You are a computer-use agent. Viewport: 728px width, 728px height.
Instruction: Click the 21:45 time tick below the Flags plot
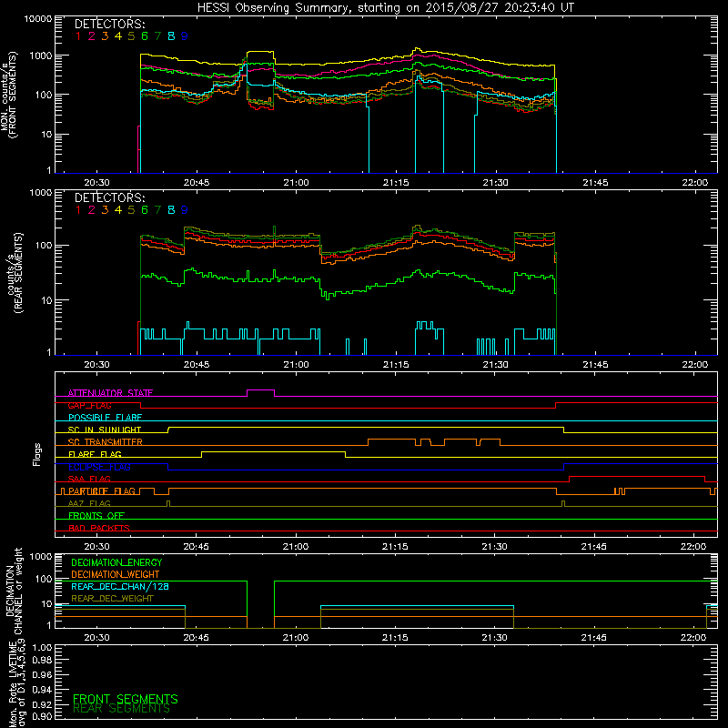[594, 547]
